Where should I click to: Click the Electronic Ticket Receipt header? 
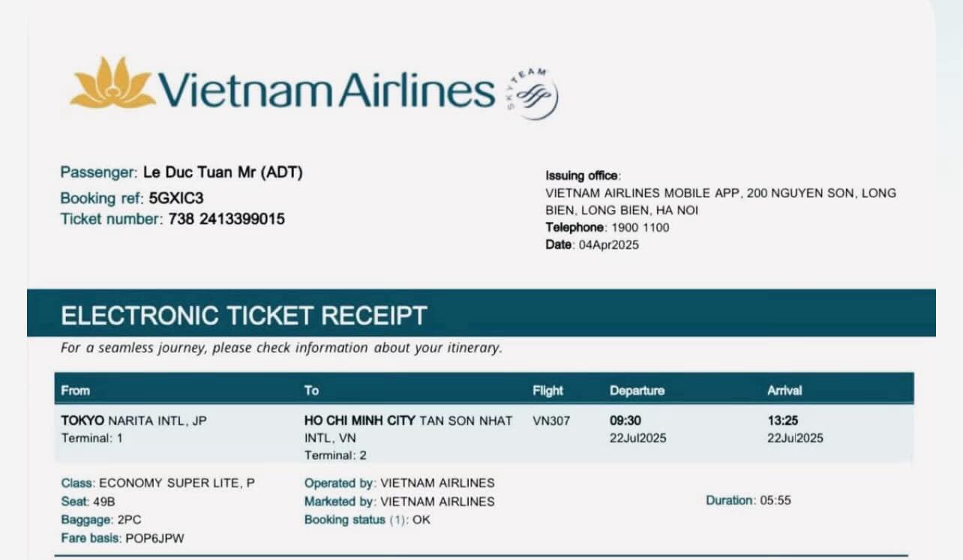click(x=244, y=316)
